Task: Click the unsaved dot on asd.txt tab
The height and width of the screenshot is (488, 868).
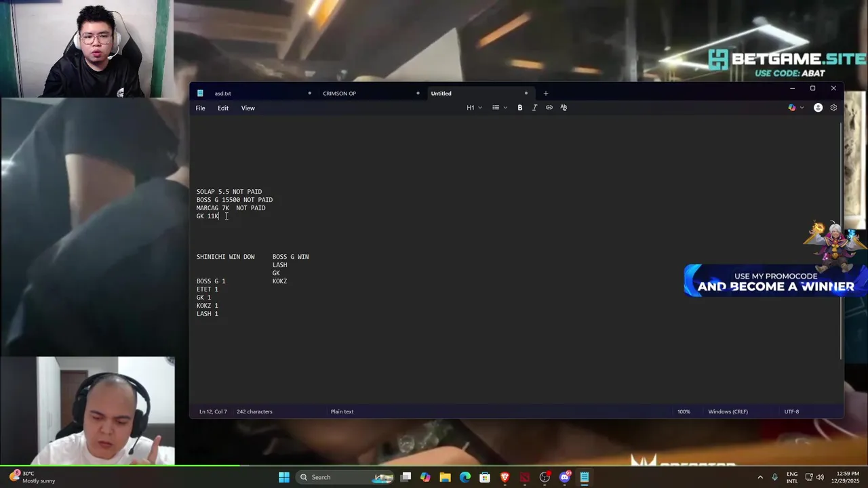Action: coord(309,94)
